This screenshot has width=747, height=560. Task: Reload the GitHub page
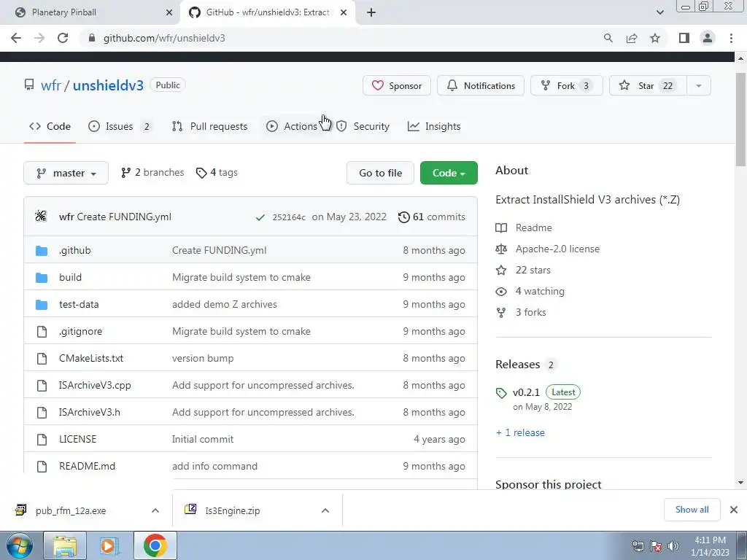(63, 38)
